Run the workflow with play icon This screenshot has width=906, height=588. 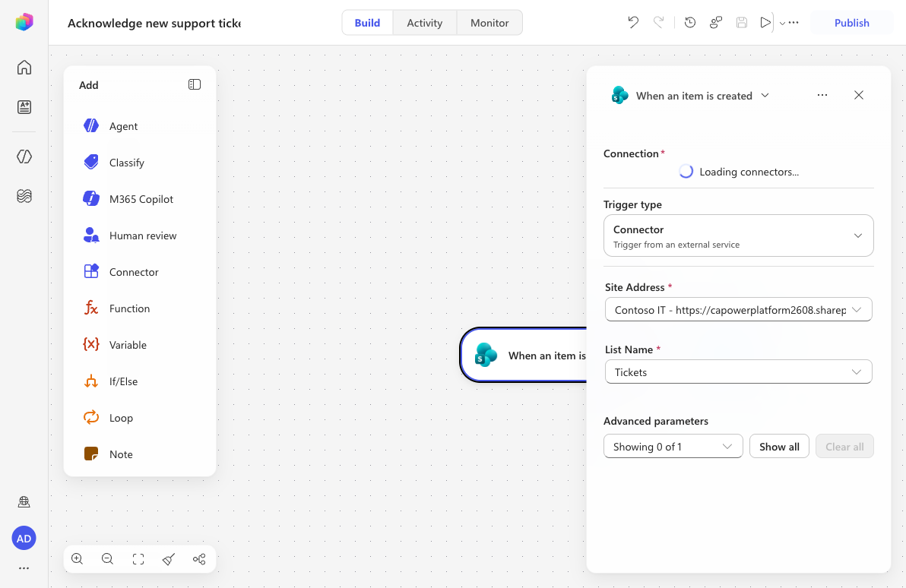pos(765,23)
